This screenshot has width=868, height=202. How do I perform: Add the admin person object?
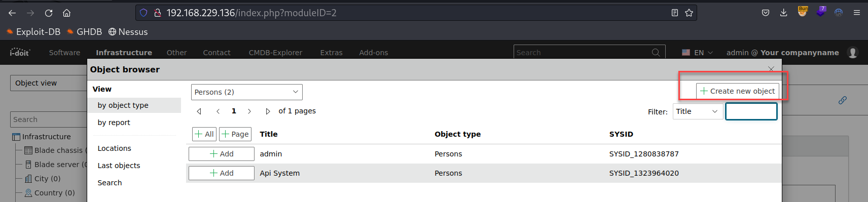[222, 154]
